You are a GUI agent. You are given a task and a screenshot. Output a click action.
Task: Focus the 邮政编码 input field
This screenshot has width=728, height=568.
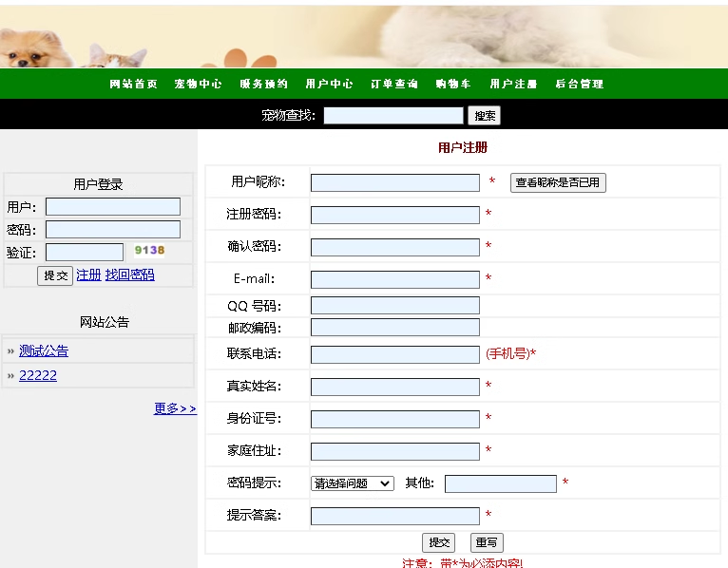point(395,327)
